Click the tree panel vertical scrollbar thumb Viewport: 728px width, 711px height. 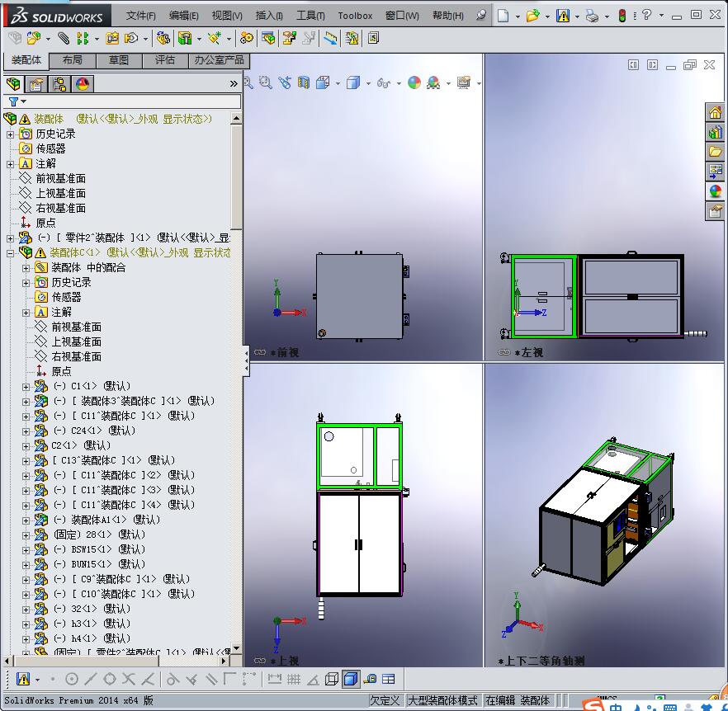(236, 177)
